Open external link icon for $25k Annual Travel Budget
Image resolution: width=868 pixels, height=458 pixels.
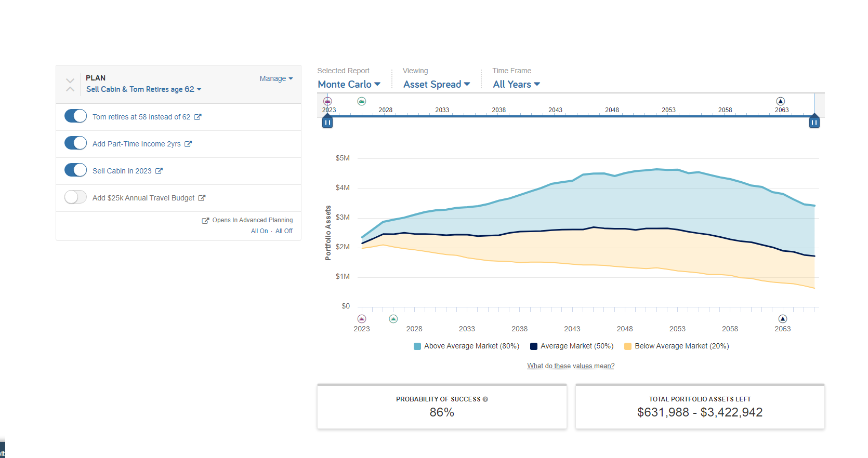(x=202, y=198)
